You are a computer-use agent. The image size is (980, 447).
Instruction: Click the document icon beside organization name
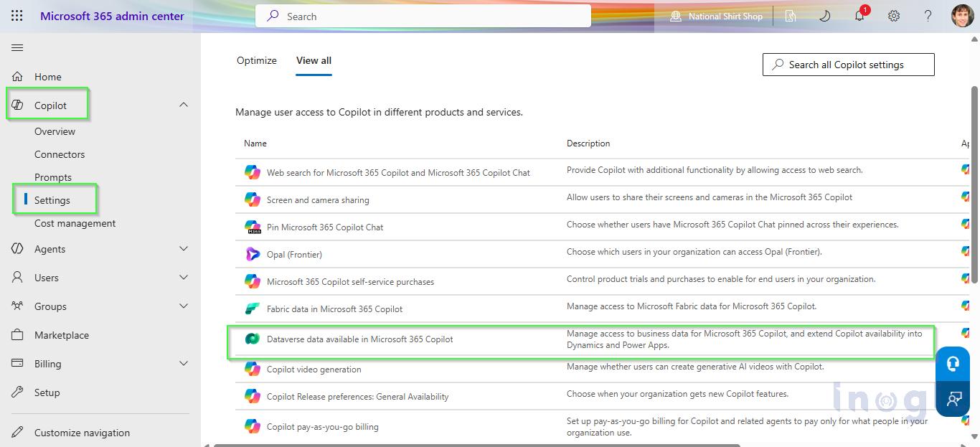click(791, 16)
